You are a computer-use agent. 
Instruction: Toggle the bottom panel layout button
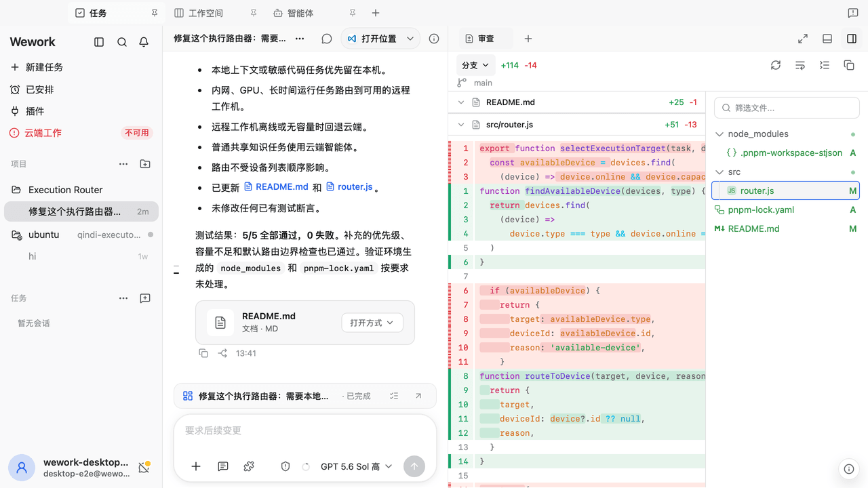827,39
